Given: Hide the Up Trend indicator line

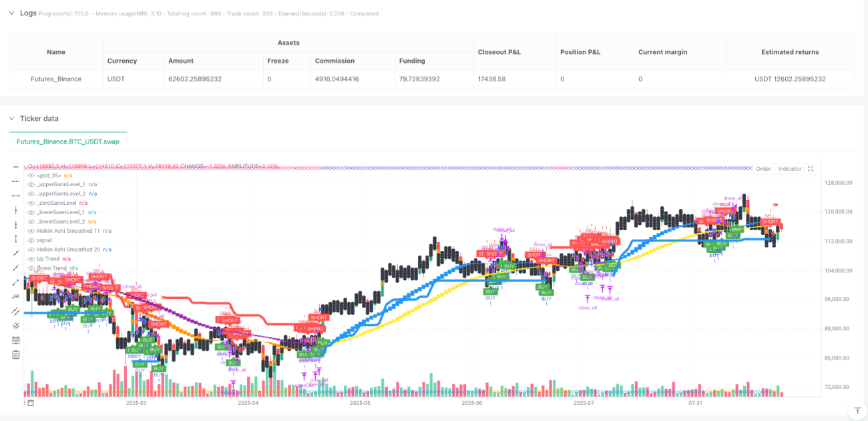Looking at the screenshot, I should point(31,259).
